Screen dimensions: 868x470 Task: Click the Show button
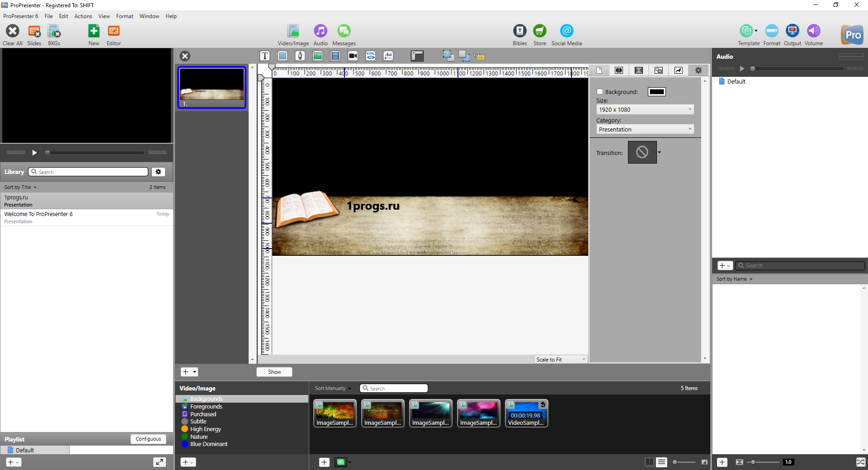[274, 372]
